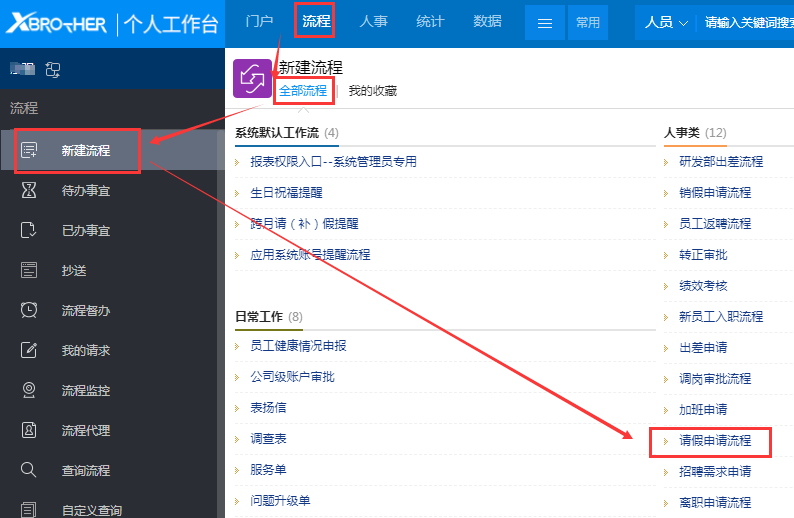Screen dimensions: 794x518
Task: Open the 人员 search type dropdown
Action: point(666,22)
